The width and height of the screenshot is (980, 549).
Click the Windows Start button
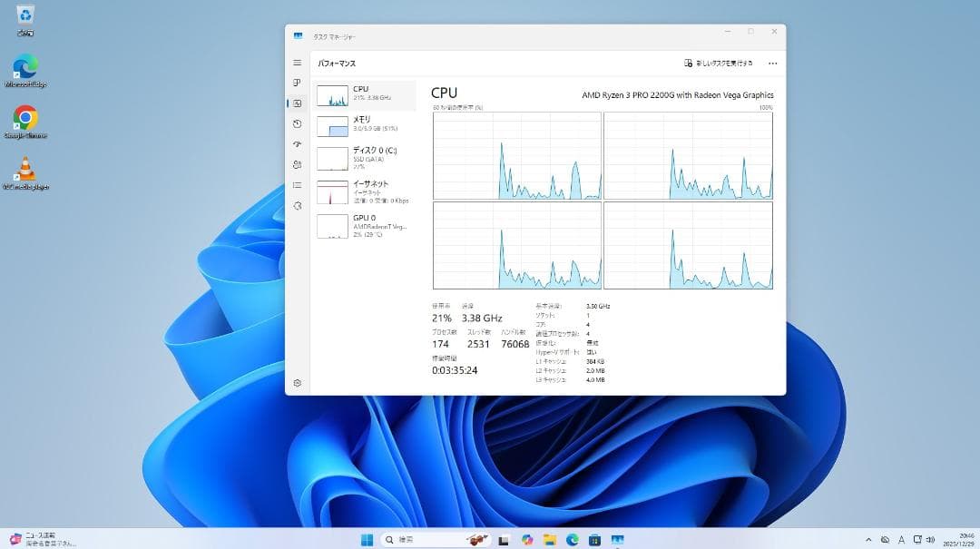pyautogui.click(x=367, y=539)
